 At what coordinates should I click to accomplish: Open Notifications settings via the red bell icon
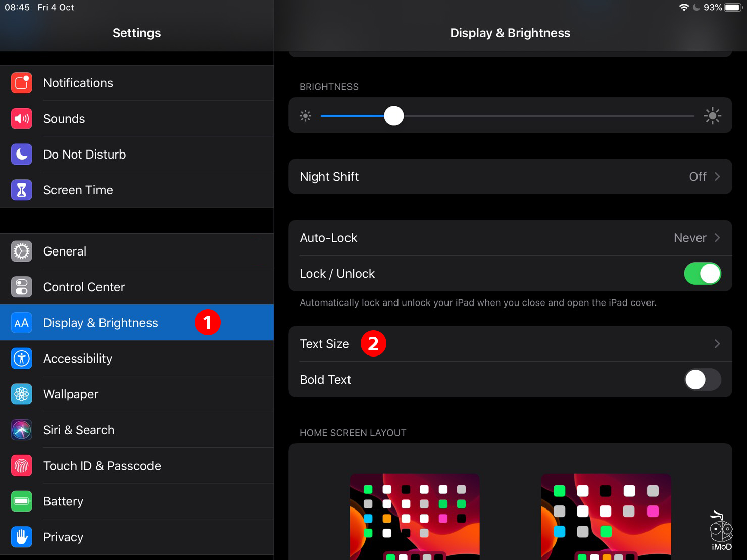pos(21,83)
